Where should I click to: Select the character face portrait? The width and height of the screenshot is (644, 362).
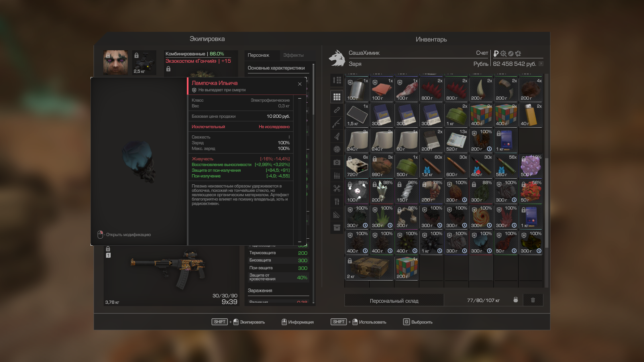coord(116,63)
